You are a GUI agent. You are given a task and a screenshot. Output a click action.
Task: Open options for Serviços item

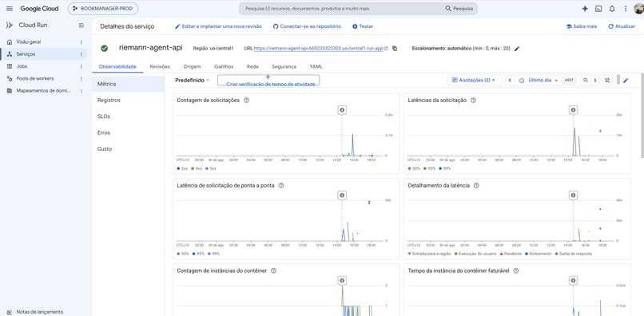(x=81, y=54)
